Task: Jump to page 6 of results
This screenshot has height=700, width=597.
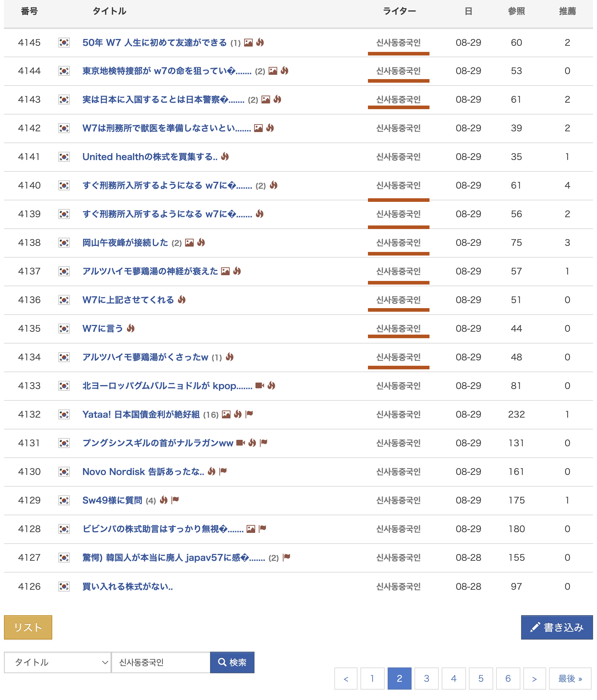Action: point(508,678)
